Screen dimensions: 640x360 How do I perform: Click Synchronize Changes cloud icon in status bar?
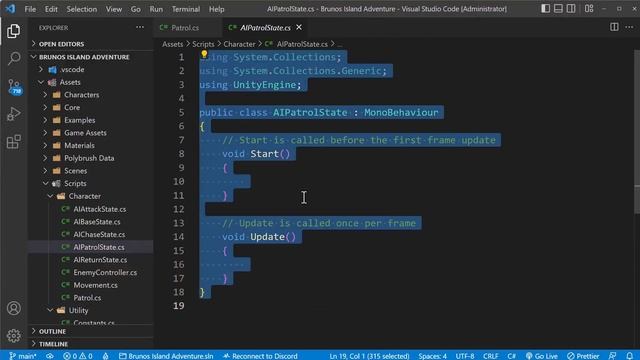[x=49, y=356]
